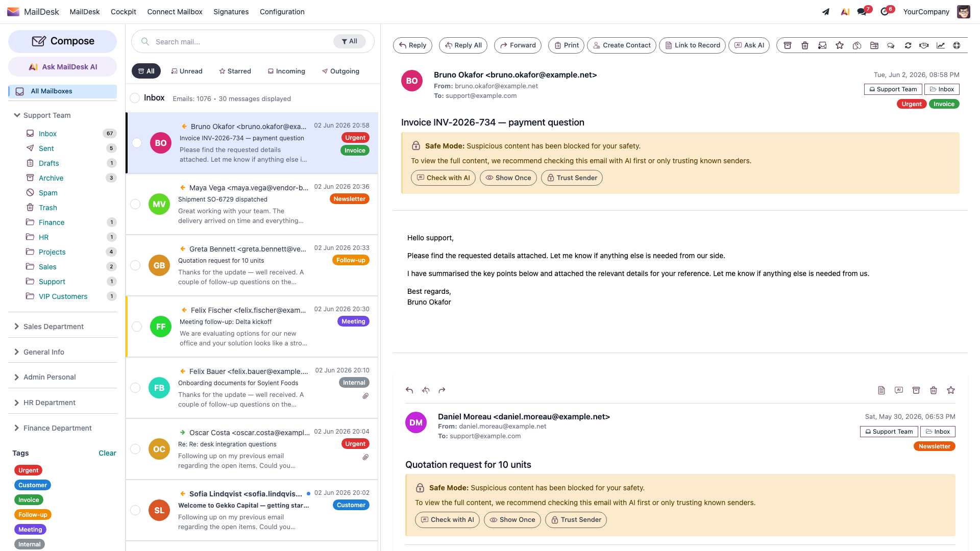This screenshot has width=980, height=551.
Task: Open the tags icon in email toolbar
Action: click(x=857, y=45)
